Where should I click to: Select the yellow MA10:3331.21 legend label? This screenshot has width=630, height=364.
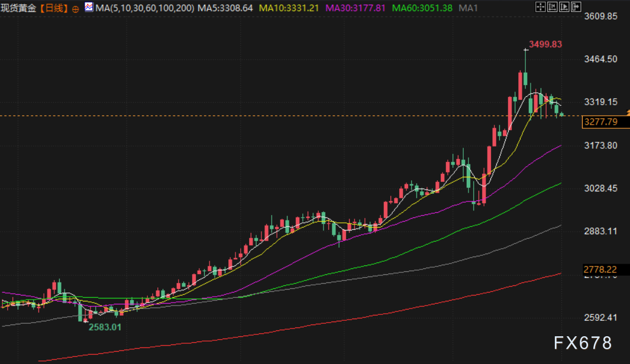click(289, 8)
